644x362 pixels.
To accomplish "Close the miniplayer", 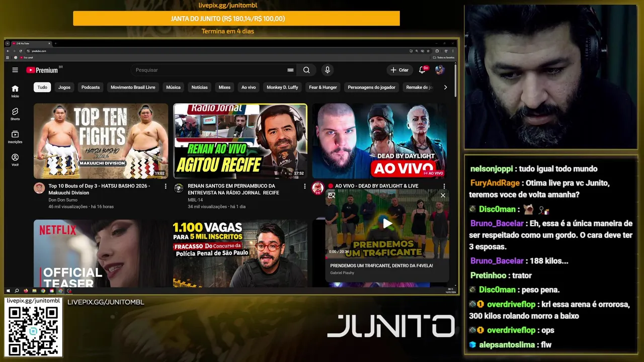I will click(x=443, y=195).
